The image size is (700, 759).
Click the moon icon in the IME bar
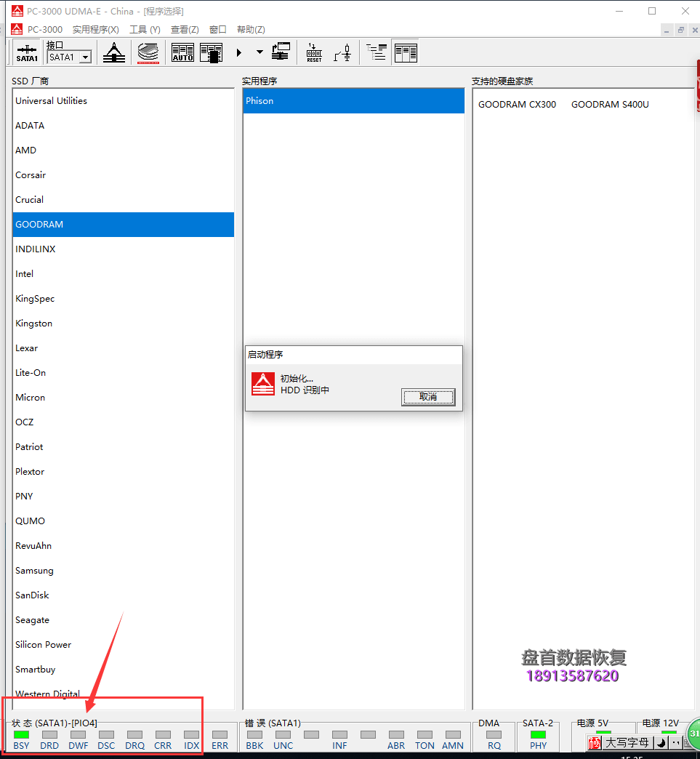coord(661,742)
